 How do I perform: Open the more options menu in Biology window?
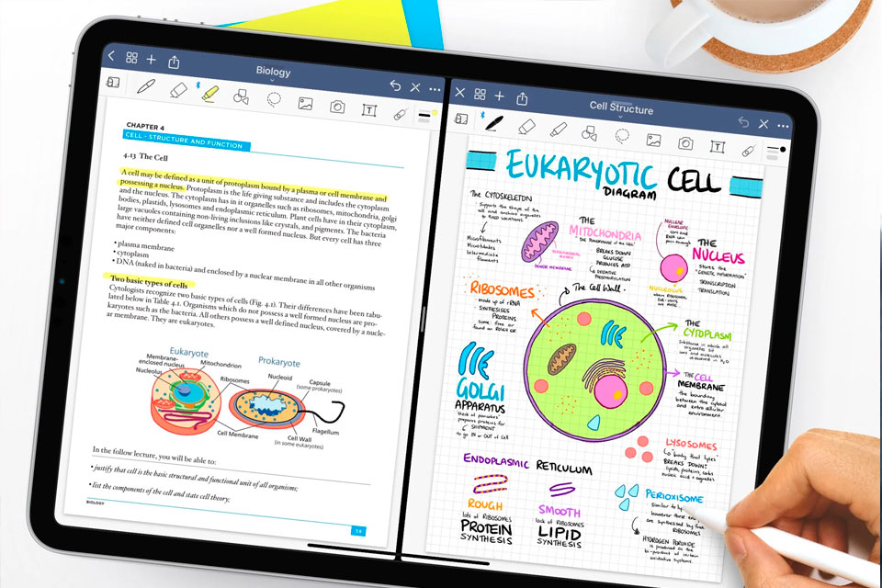click(435, 89)
